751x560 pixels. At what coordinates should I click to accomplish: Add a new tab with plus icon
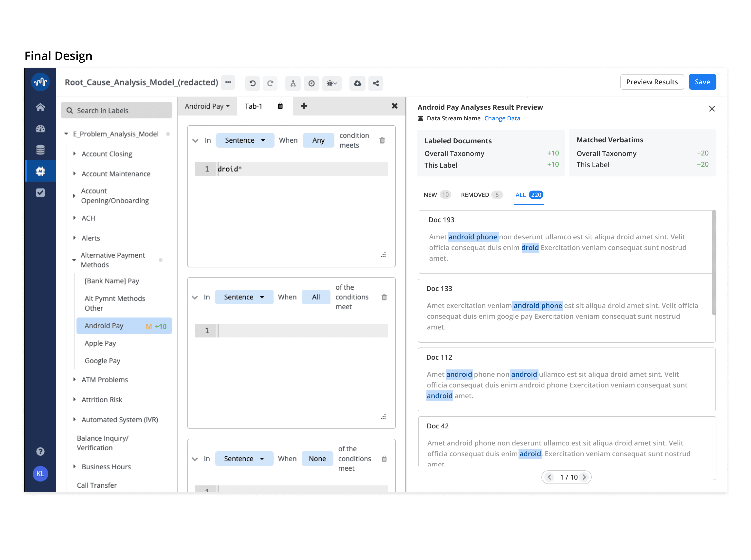pos(304,106)
